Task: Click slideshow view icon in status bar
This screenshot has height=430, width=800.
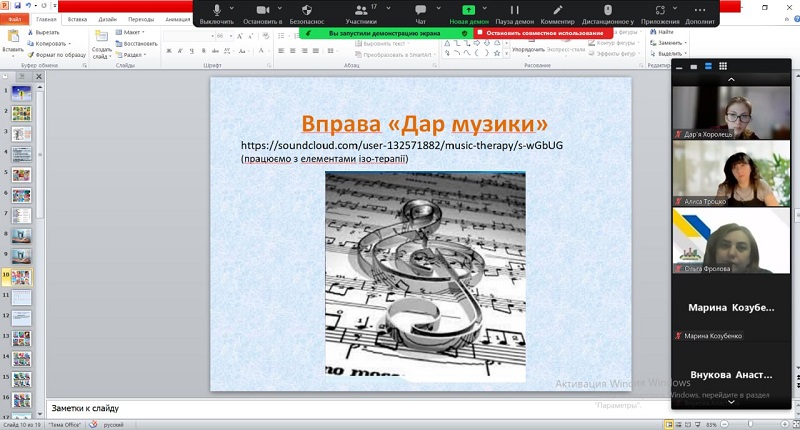Action: coord(697,424)
